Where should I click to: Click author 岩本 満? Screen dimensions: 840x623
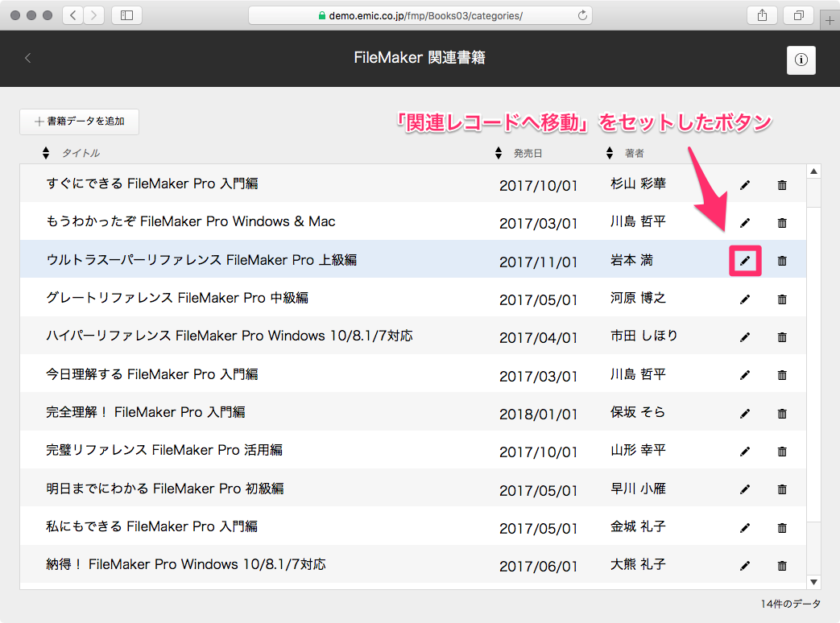click(x=631, y=260)
